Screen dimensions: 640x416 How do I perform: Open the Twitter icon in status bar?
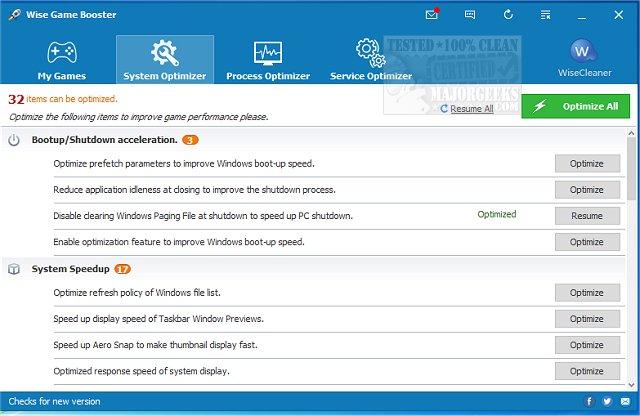[607, 401]
